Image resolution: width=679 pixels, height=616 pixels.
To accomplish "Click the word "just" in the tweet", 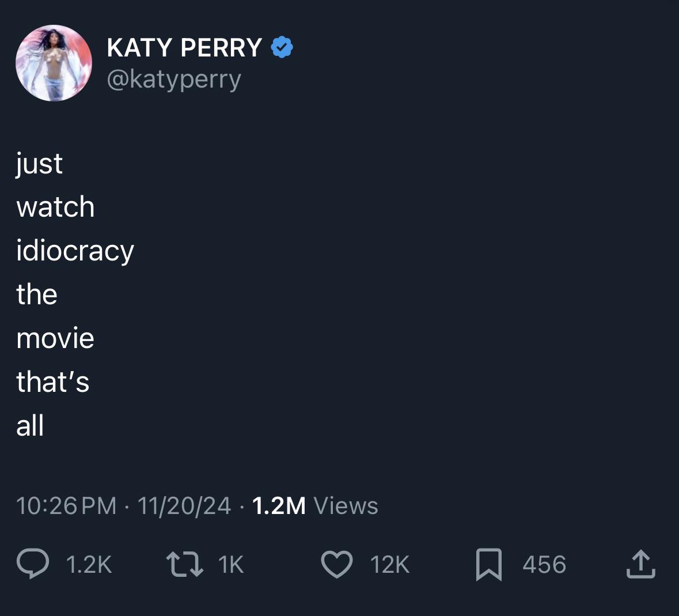I will (x=39, y=164).
